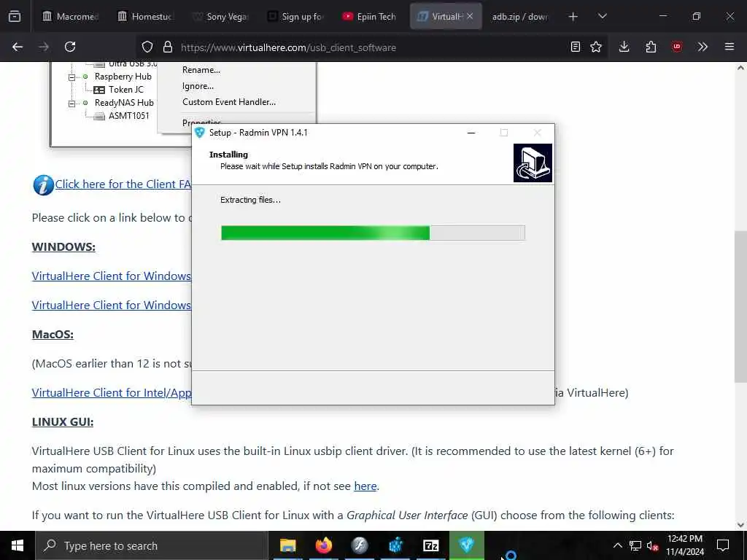Switch to the Sign up for tab

pyautogui.click(x=295, y=16)
